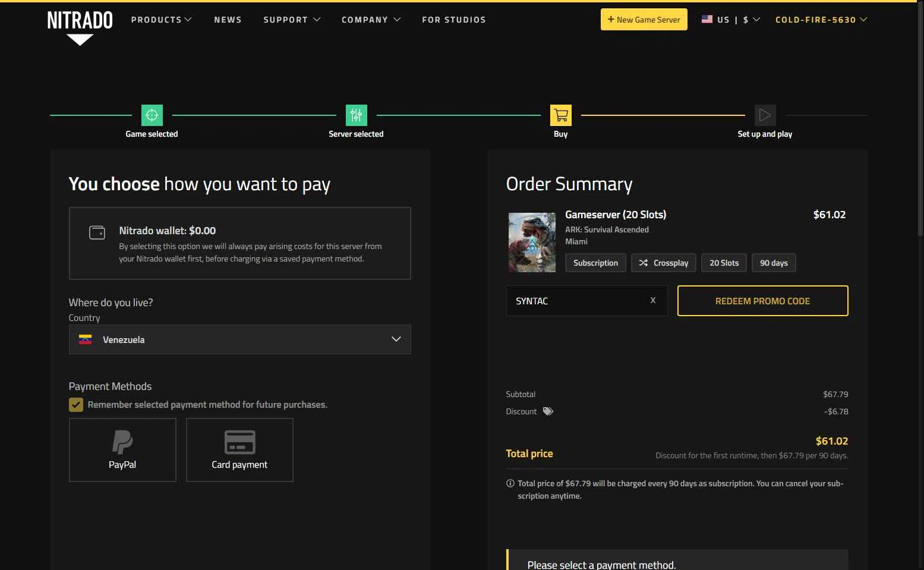The width and height of the screenshot is (924, 570).
Task: Click the 20 Slots tag
Action: coord(724,263)
